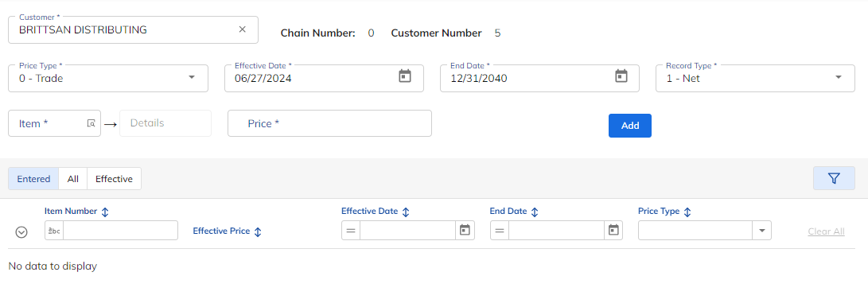Image resolution: width=868 pixels, height=307 pixels.
Task: Switch to the All tab
Action: [x=73, y=179]
